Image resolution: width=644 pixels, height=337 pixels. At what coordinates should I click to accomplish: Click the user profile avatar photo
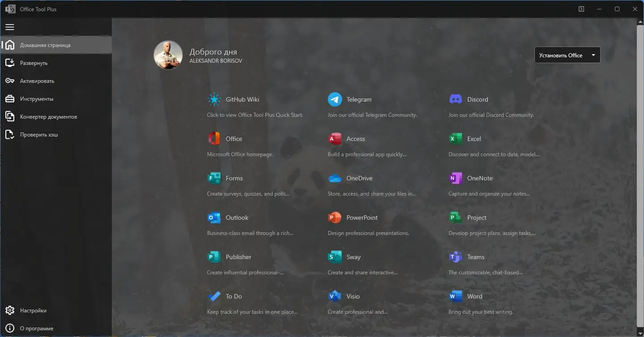coord(168,55)
